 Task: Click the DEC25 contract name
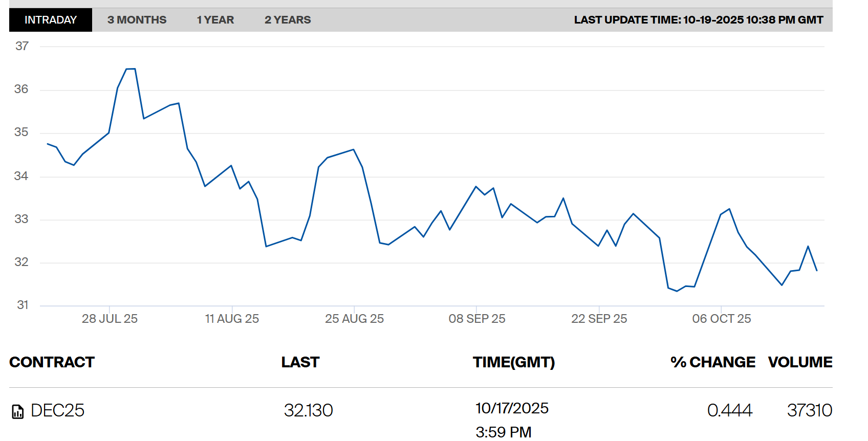tap(57, 410)
